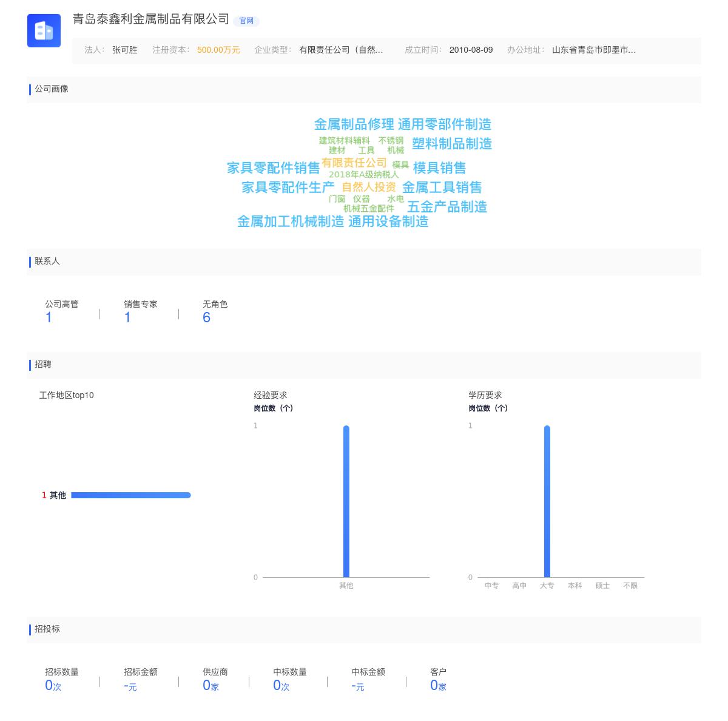Click 不限 axis label in education chart
Screen dimensions: 728x721
coord(630,586)
